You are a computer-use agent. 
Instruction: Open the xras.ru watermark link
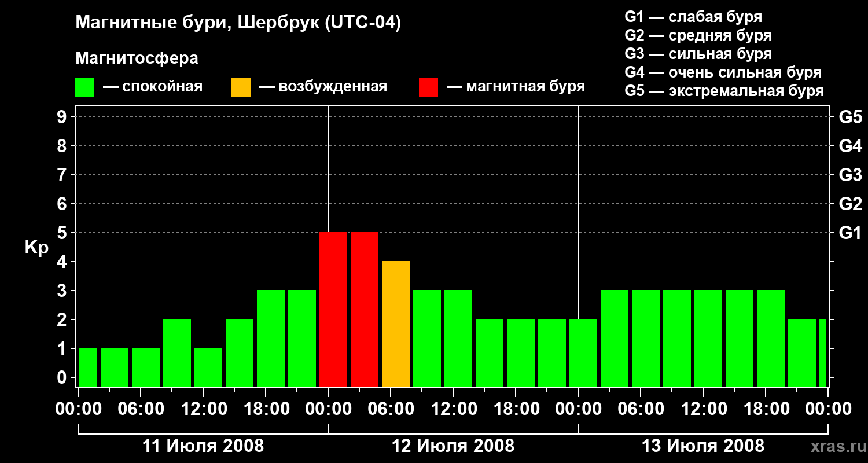point(836,447)
